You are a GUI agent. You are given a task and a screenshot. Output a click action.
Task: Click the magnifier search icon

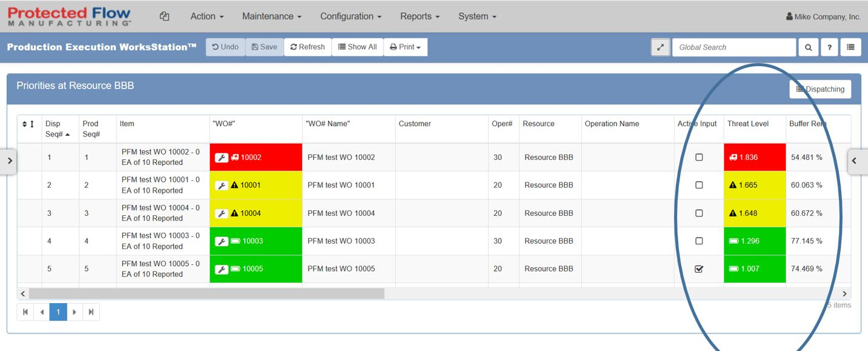click(808, 47)
